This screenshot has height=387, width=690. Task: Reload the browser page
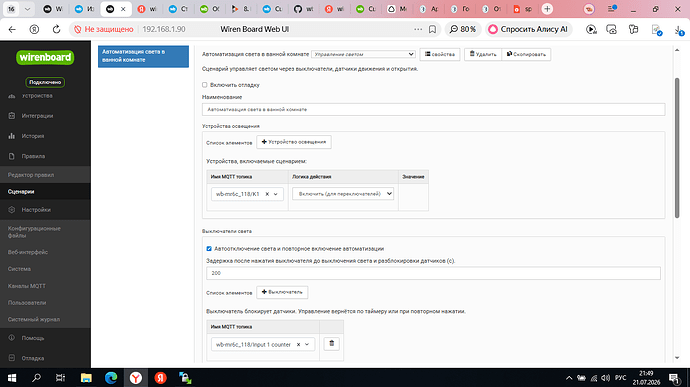(56, 29)
